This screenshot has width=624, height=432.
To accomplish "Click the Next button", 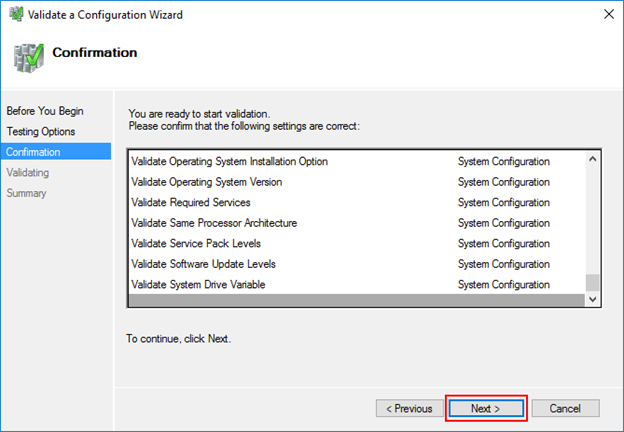I will 486,409.
